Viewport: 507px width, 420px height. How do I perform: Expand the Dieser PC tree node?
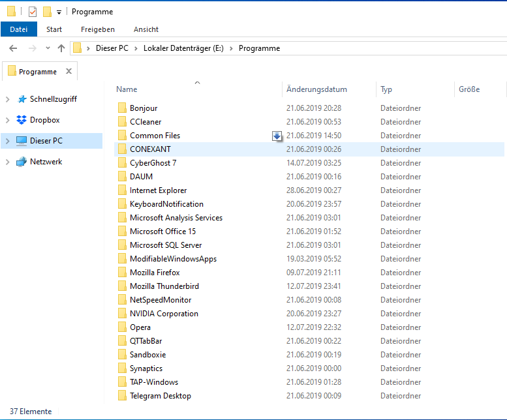point(7,141)
